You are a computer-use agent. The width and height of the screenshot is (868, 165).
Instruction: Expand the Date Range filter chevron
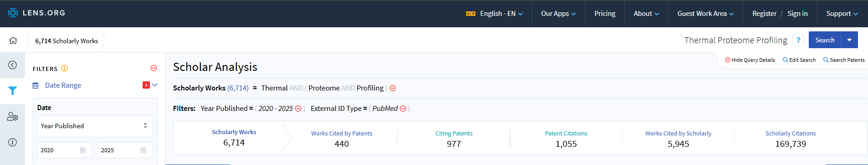tap(155, 85)
